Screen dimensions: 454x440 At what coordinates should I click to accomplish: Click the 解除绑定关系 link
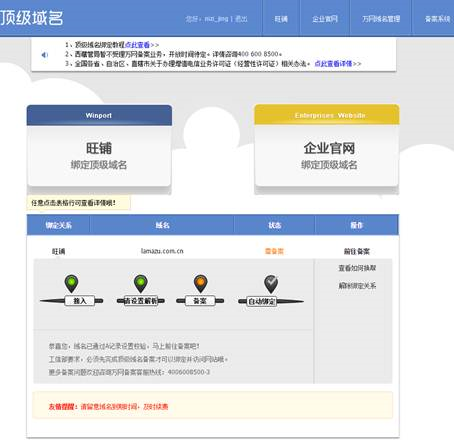point(357,286)
